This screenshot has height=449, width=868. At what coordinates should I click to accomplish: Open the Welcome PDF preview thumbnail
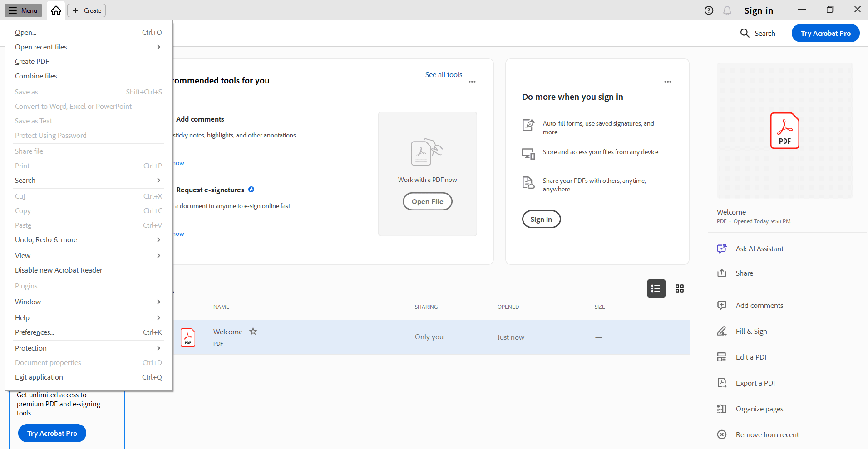[x=784, y=131]
